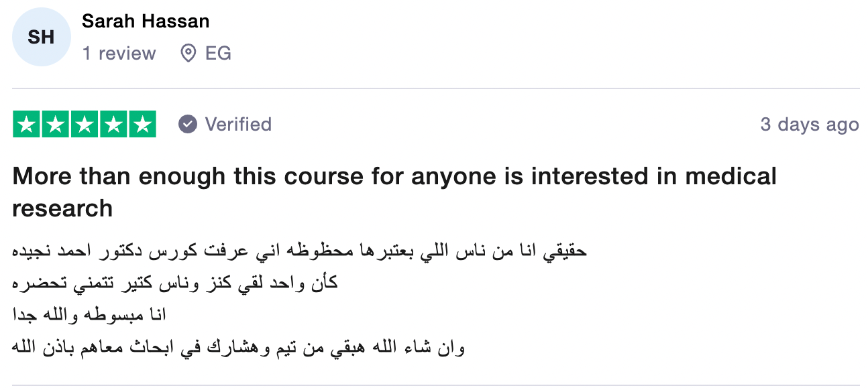
Task: Click the fourth green rating star
Action: (x=113, y=125)
